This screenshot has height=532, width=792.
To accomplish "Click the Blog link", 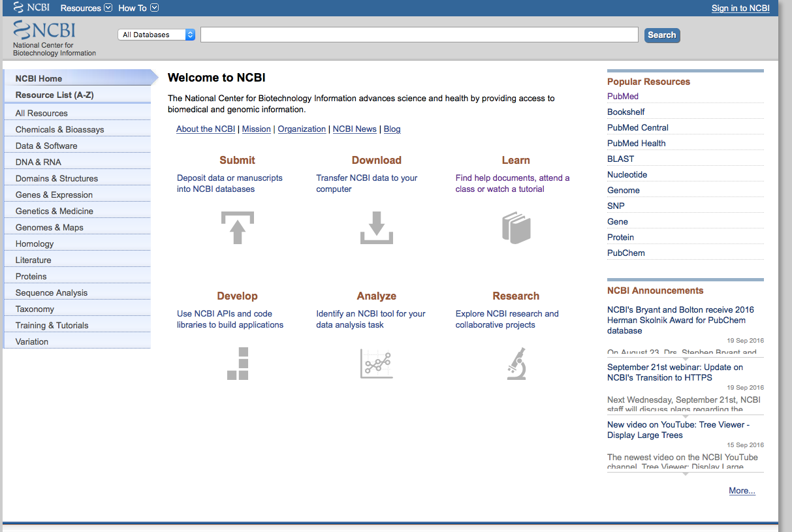I will (392, 129).
